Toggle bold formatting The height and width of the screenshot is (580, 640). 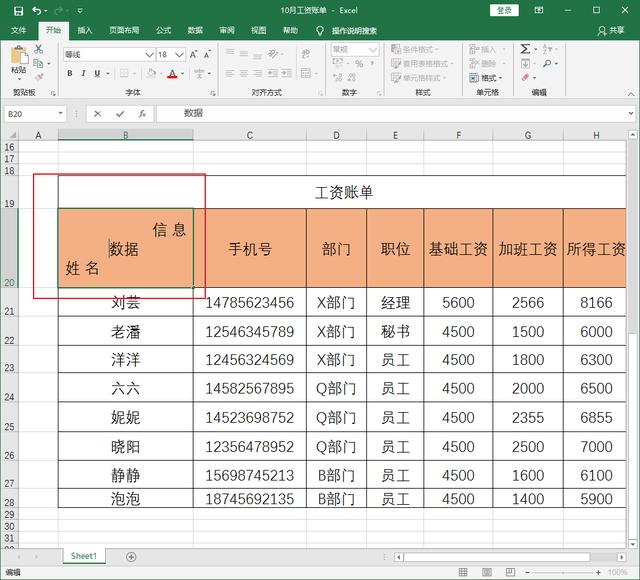tap(70, 73)
